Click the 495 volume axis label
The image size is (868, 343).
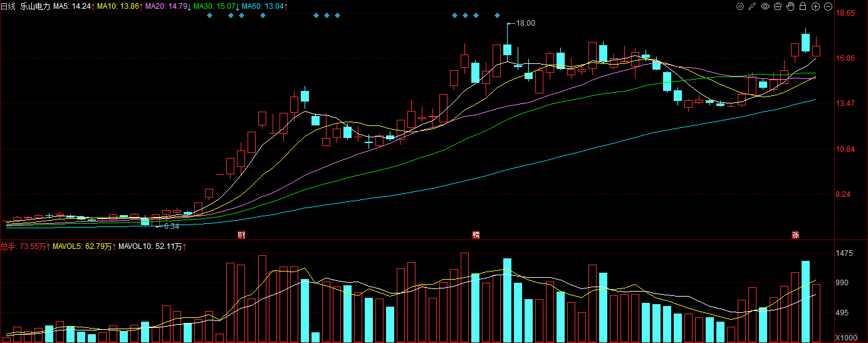click(844, 313)
